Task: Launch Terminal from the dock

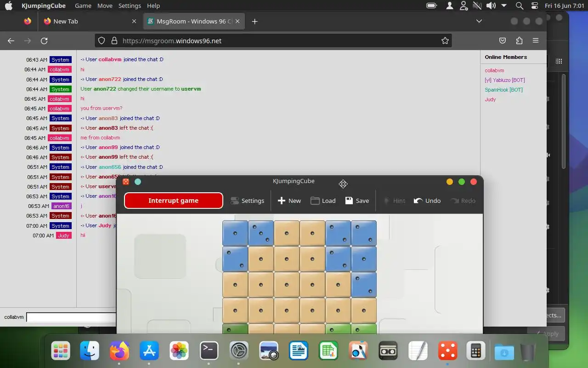Action: pyautogui.click(x=209, y=351)
